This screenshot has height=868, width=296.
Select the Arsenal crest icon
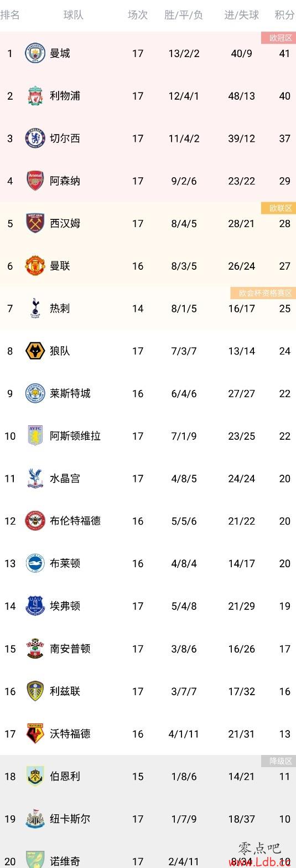pyautogui.click(x=35, y=181)
